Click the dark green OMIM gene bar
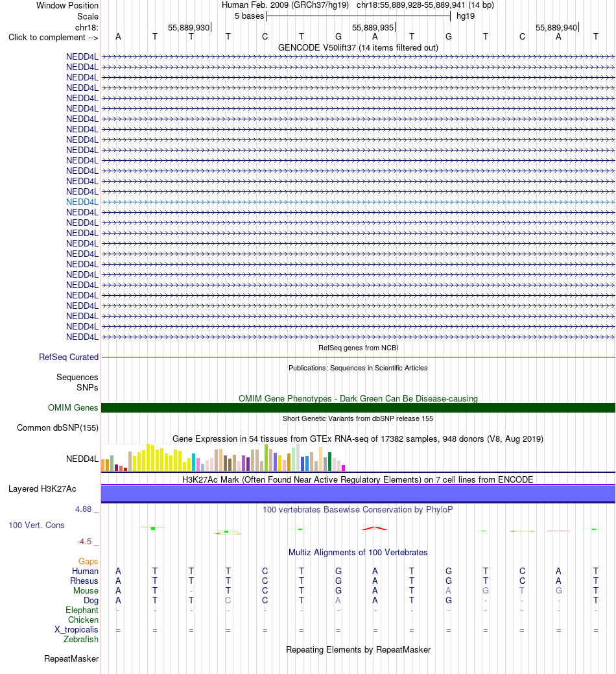616x674 pixels. [359, 407]
